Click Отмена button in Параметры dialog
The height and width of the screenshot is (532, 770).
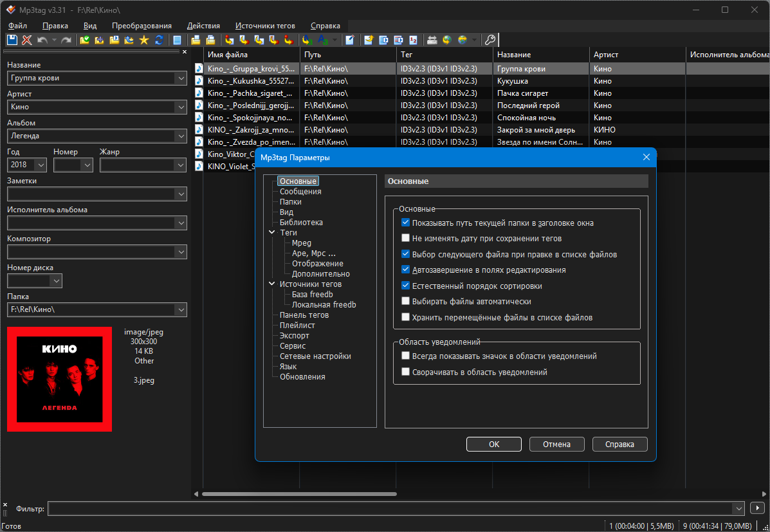(557, 444)
